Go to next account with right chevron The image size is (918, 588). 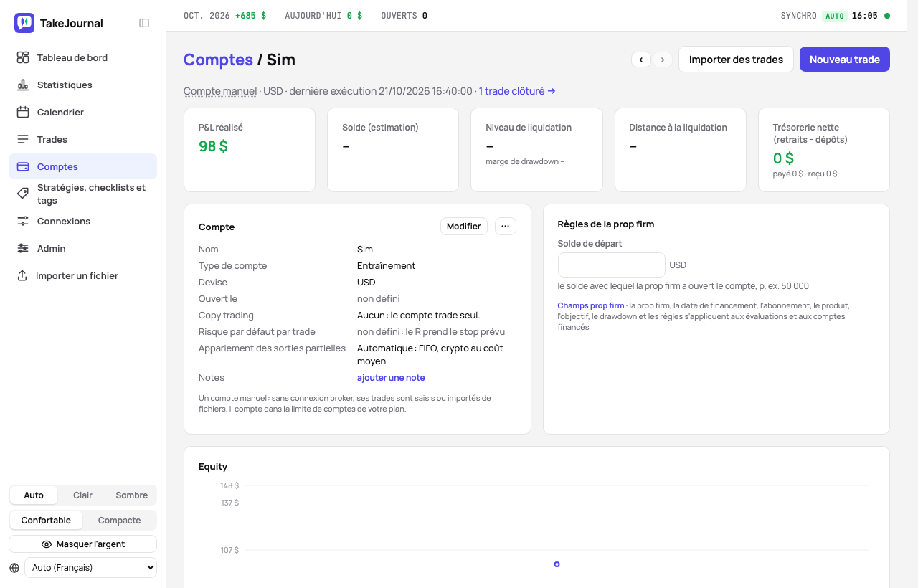663,60
